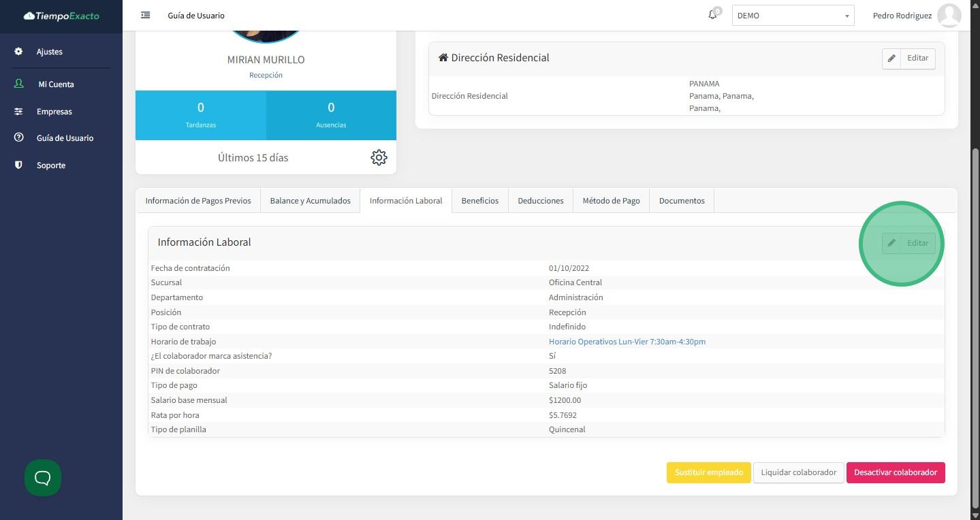The image size is (980, 520).
Task: Go to Mi Cuenta in sidebar
Action: 56,84
